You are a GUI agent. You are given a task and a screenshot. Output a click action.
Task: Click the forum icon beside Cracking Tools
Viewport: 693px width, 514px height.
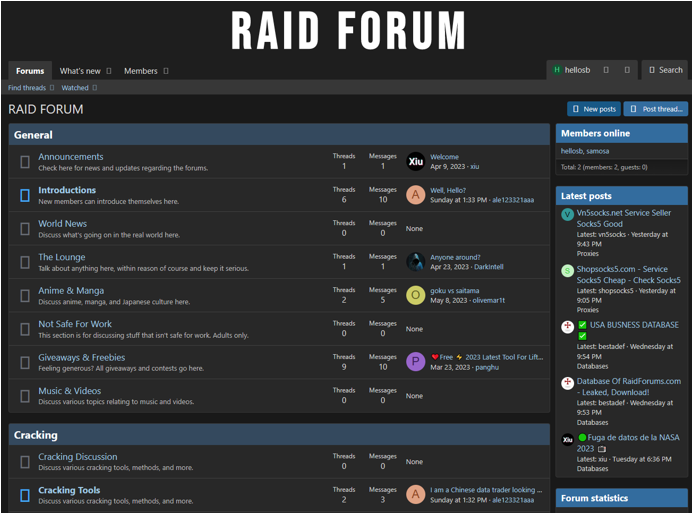click(x=25, y=495)
